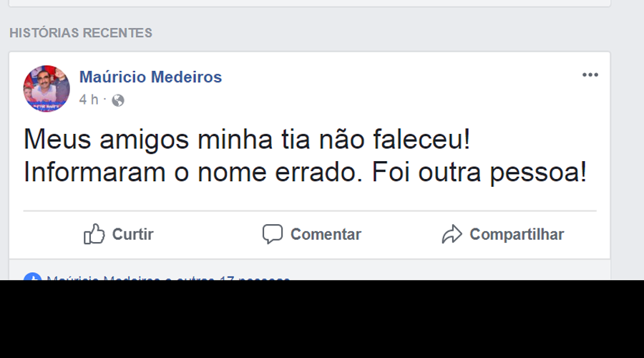
Task: Share the post via Compartilhar label
Action: tap(517, 234)
